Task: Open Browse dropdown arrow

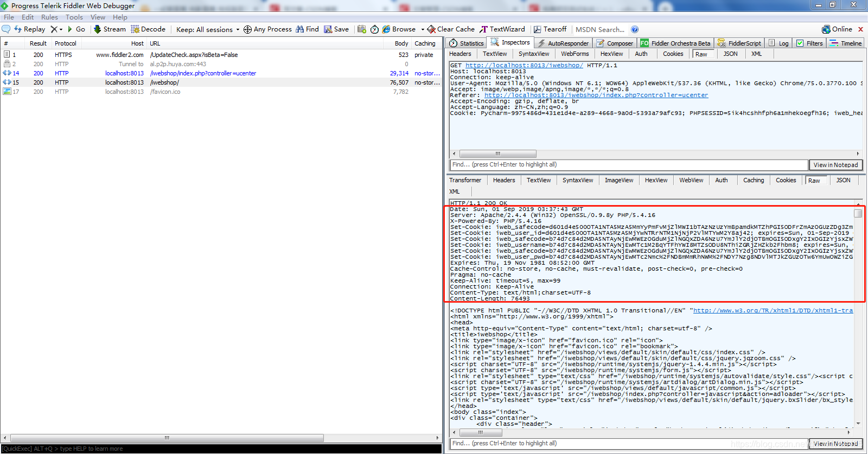Action: tap(422, 29)
